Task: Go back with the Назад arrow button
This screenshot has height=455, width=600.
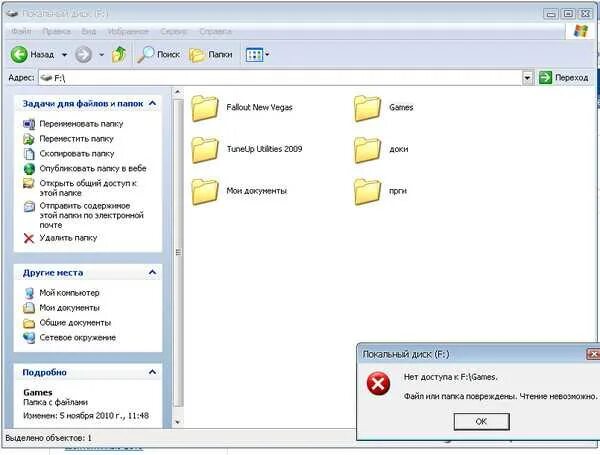Action: [x=33, y=55]
